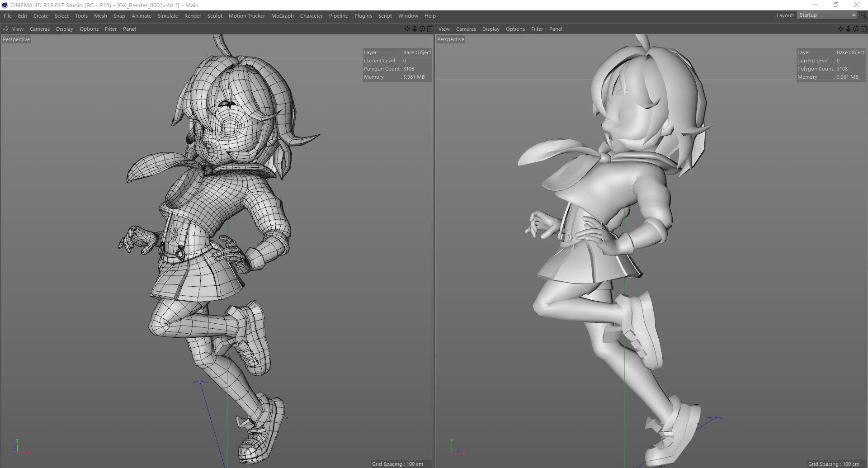Click the search magnifier icon beside Layout
Viewport: 868px width, 468px height.
tap(863, 15)
